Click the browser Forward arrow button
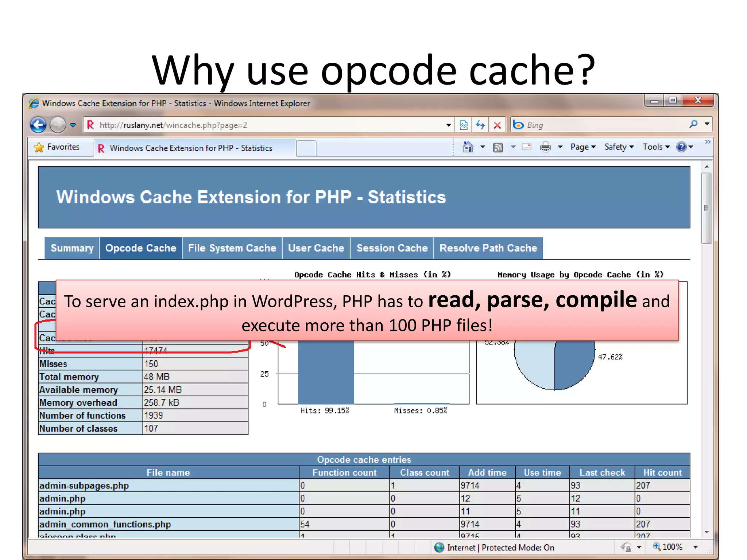This screenshot has height=560, width=747. pos(58,125)
